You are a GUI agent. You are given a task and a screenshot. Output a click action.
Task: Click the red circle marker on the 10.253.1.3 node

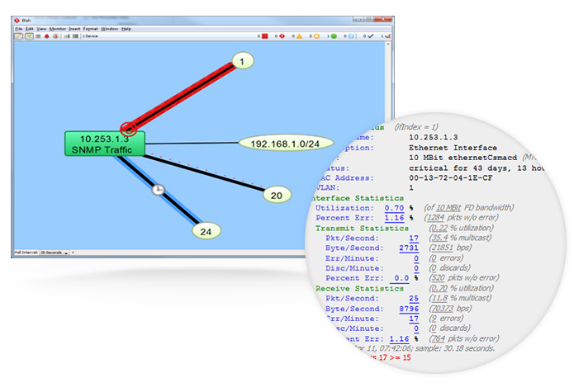point(129,129)
